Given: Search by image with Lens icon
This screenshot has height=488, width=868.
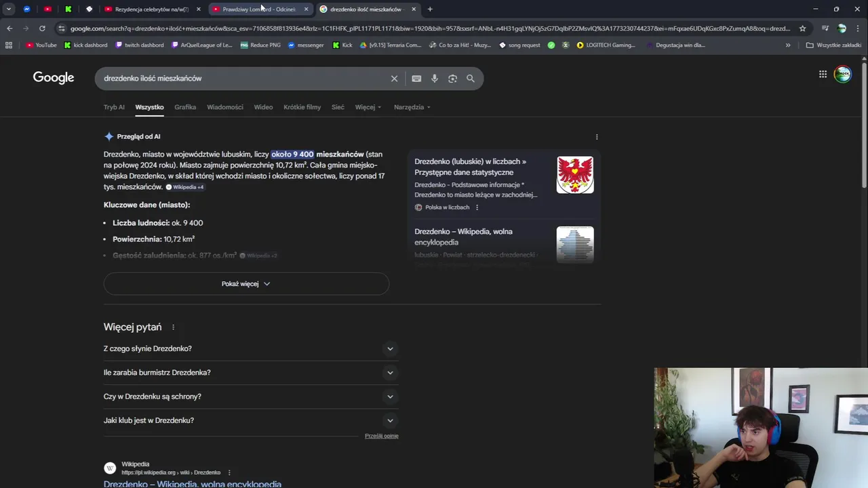Looking at the screenshot, I should coord(452,79).
